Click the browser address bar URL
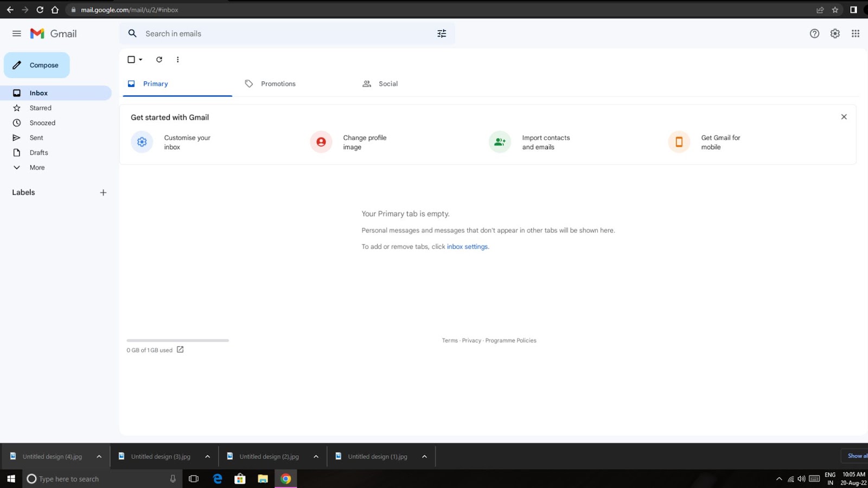Viewport: 868px width, 488px height. (130, 10)
